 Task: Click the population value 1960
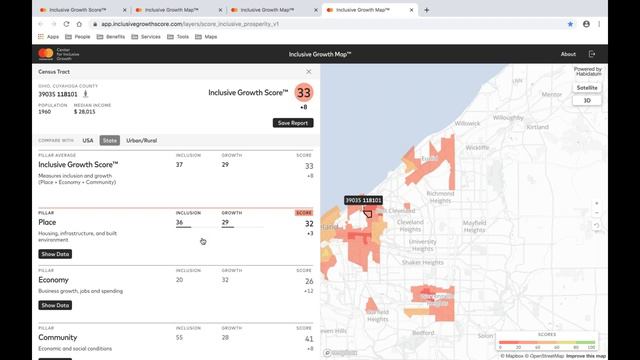44,112
